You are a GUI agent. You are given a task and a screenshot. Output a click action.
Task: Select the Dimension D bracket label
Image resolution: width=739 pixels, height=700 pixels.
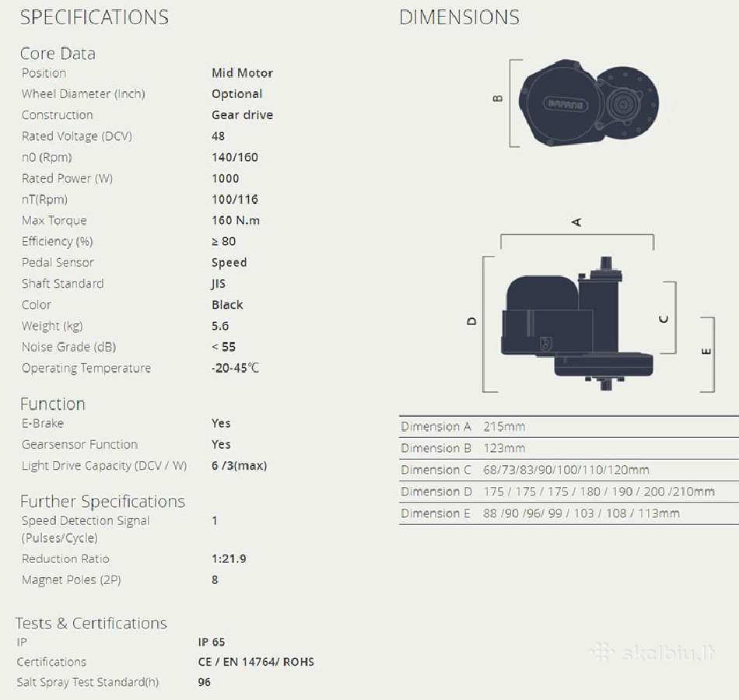pos(471,321)
